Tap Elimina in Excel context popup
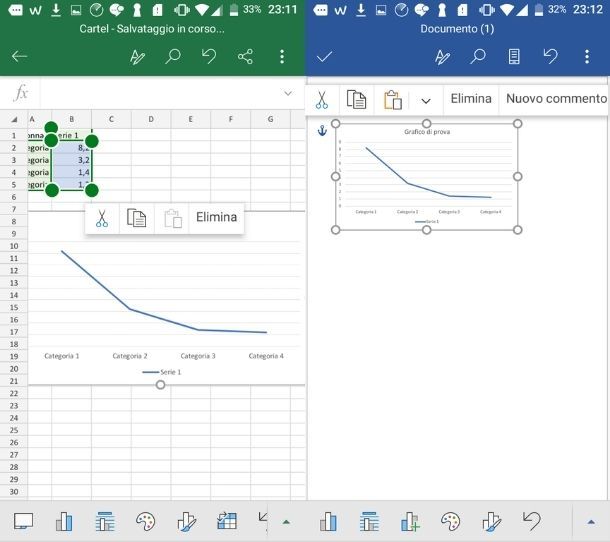The height and width of the screenshot is (542, 610). (x=216, y=217)
